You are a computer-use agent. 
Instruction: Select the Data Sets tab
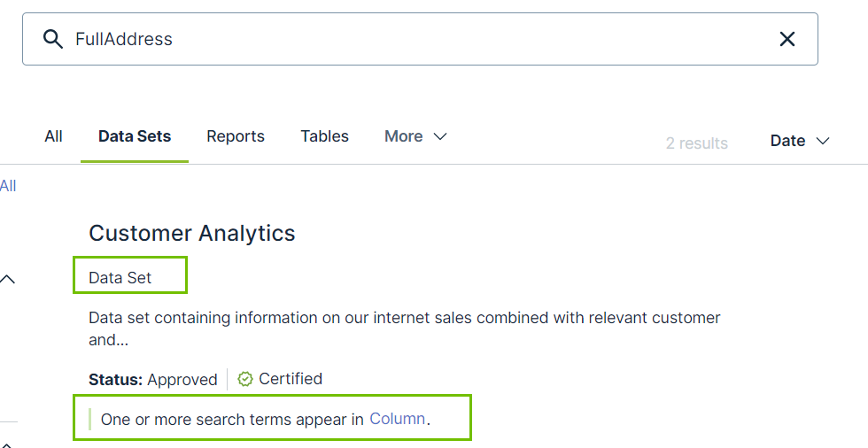(x=135, y=136)
